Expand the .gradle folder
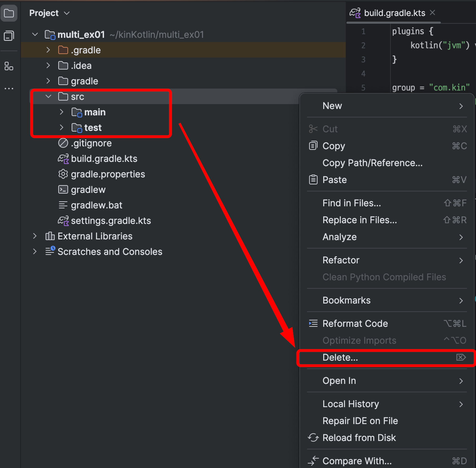This screenshot has height=468, width=476. 48,50
